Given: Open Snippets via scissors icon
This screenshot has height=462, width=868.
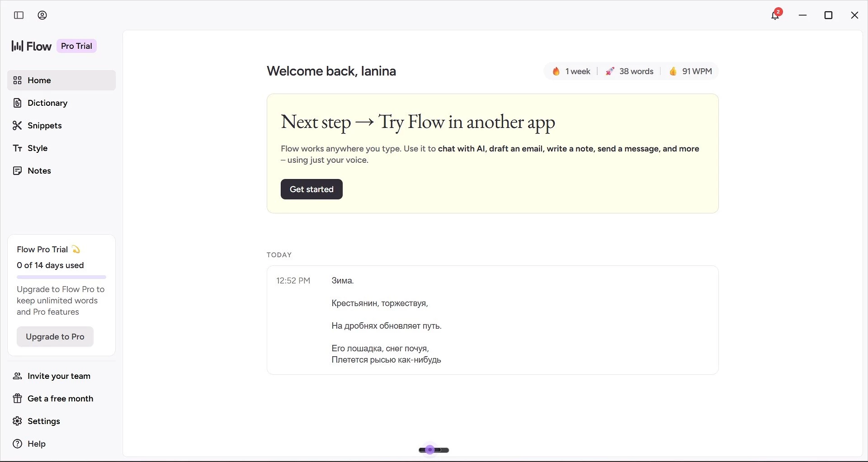Looking at the screenshot, I should (x=17, y=126).
